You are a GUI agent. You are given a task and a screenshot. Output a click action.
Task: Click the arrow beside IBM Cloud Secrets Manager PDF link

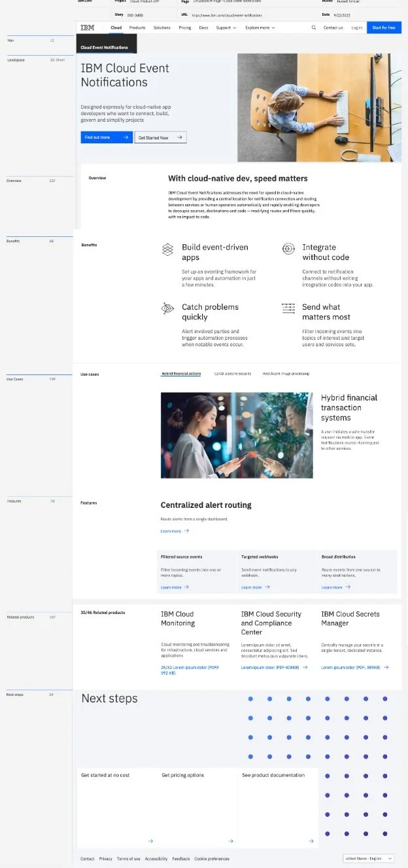point(386,667)
